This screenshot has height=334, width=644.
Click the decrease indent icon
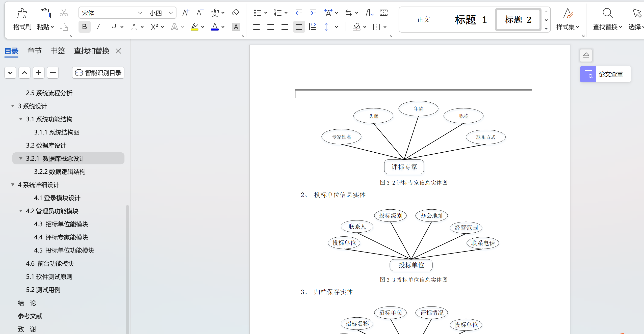click(299, 13)
